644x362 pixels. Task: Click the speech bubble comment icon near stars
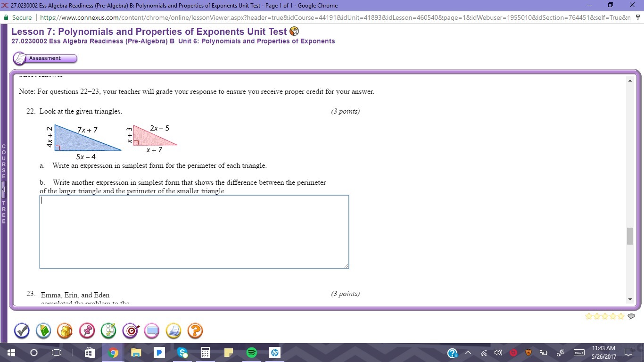[x=631, y=316]
